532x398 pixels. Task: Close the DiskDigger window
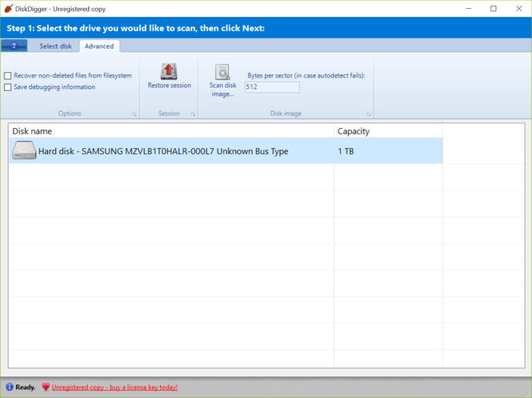tap(519, 8)
